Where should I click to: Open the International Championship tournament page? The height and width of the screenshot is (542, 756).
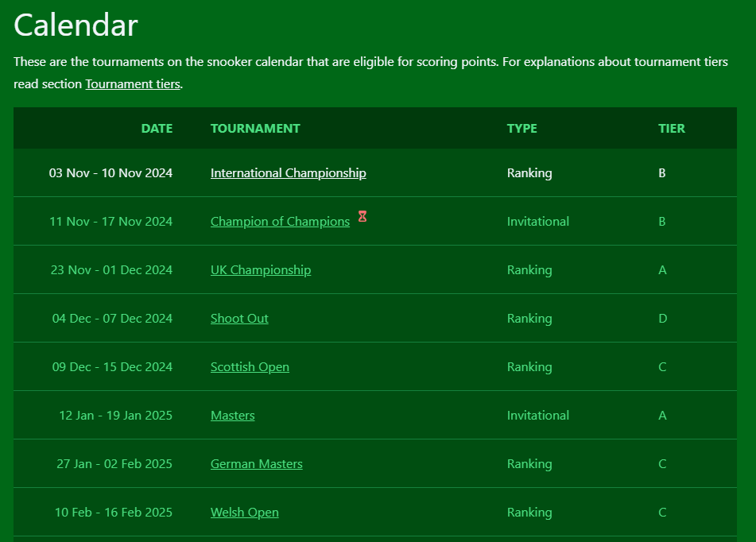click(289, 173)
